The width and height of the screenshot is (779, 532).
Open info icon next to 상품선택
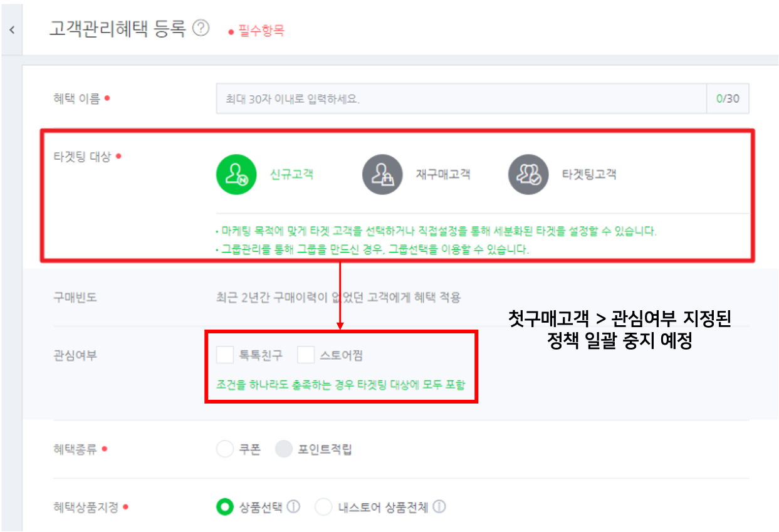[x=294, y=506]
